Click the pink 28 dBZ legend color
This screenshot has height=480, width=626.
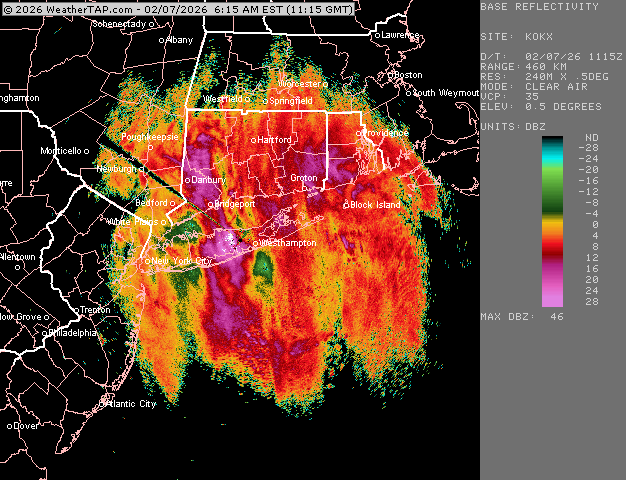tap(552, 297)
